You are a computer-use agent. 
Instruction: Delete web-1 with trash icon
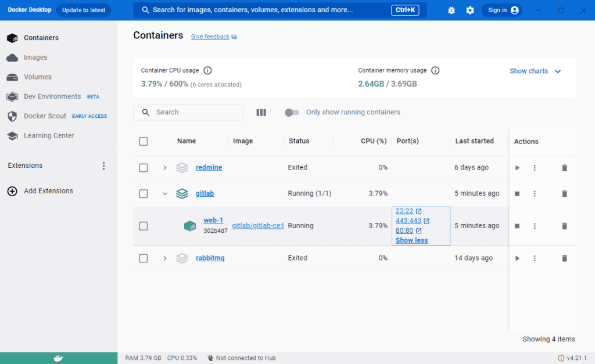(564, 226)
